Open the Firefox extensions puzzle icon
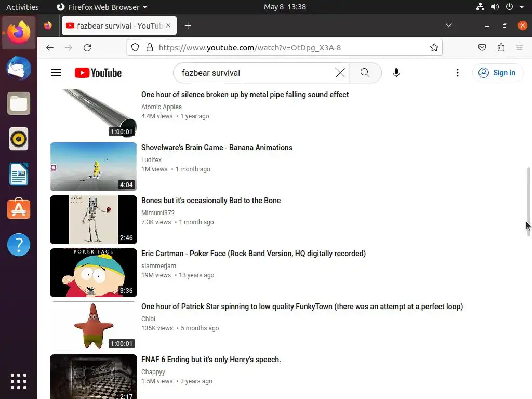Image resolution: width=532 pixels, height=399 pixels. (x=501, y=47)
